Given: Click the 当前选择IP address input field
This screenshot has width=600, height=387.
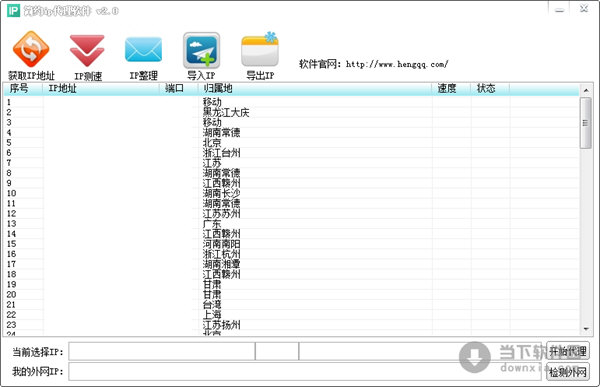Looking at the screenshot, I should tap(161, 351).
